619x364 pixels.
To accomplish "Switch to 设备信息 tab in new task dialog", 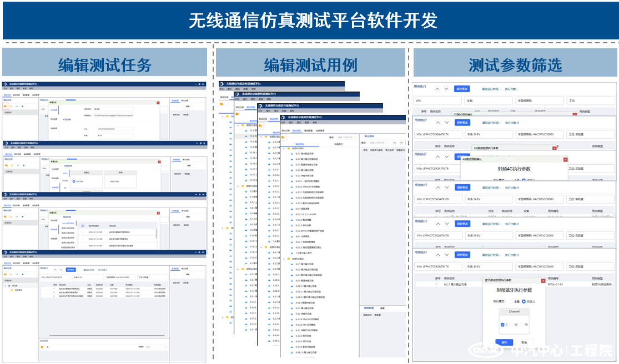I will (54, 128).
